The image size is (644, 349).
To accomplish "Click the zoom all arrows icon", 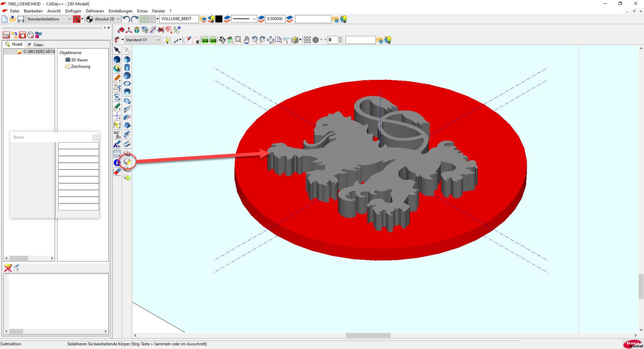I will (271, 40).
